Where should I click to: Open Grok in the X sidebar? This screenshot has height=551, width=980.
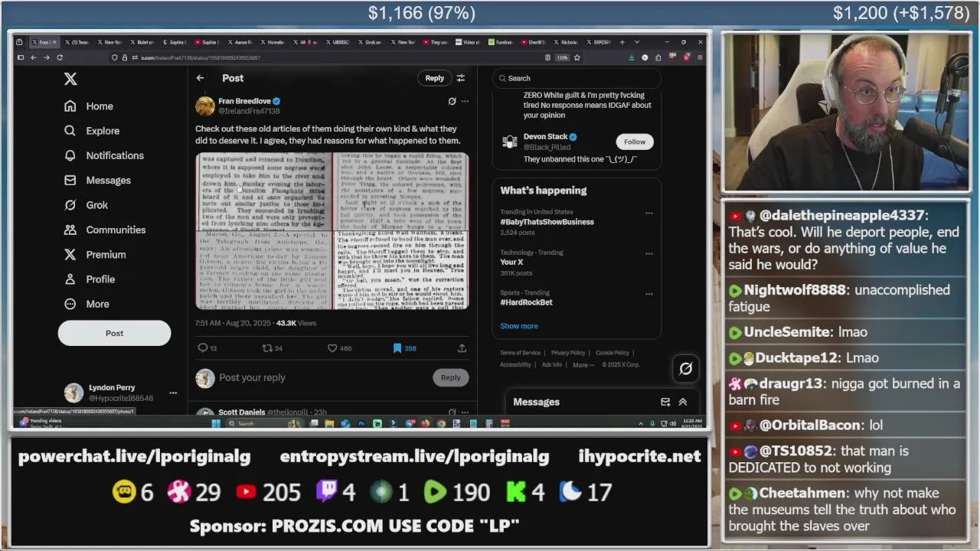coord(87,205)
